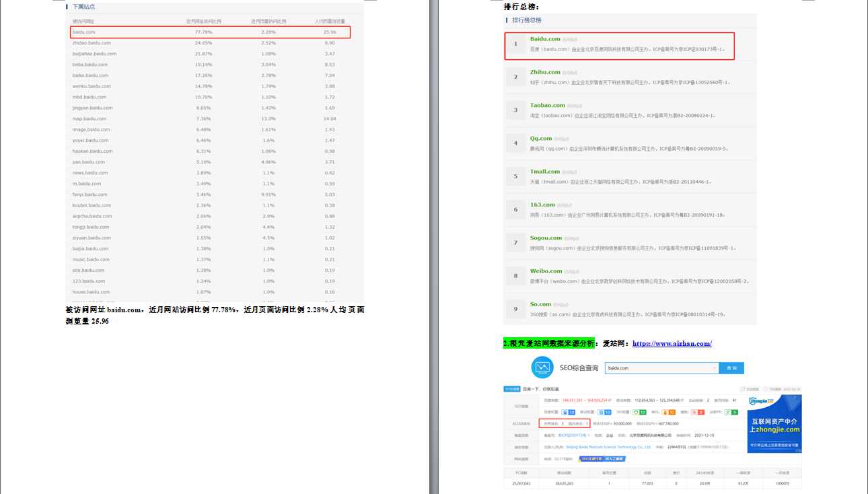This screenshot has height=494, width=868.
Task: Click the red 搜狗 value 8 badge
Action: (x=698, y=412)
